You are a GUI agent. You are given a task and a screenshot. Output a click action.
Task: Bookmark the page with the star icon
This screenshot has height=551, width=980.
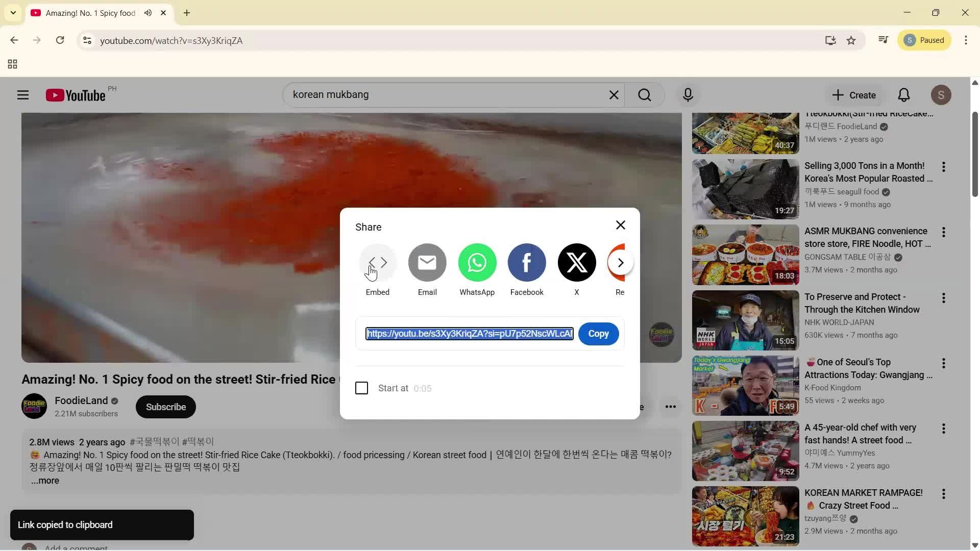[x=851, y=40]
